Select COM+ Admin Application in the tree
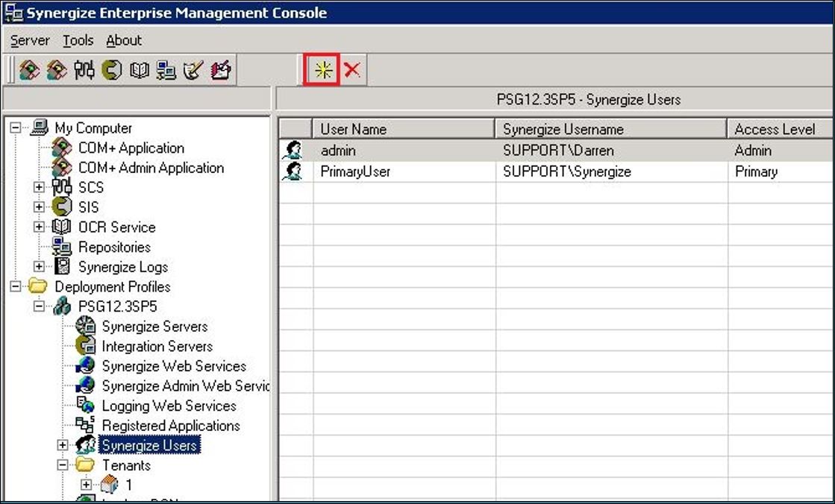 [151, 168]
